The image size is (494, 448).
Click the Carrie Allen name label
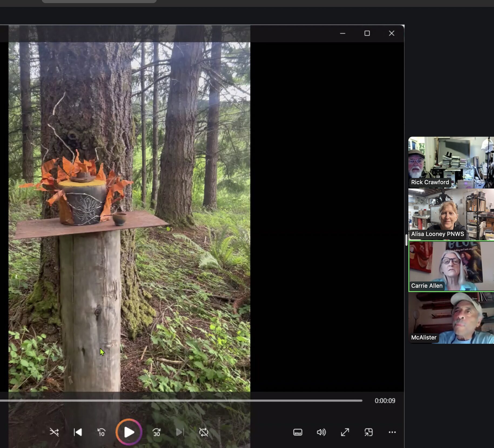(427, 286)
